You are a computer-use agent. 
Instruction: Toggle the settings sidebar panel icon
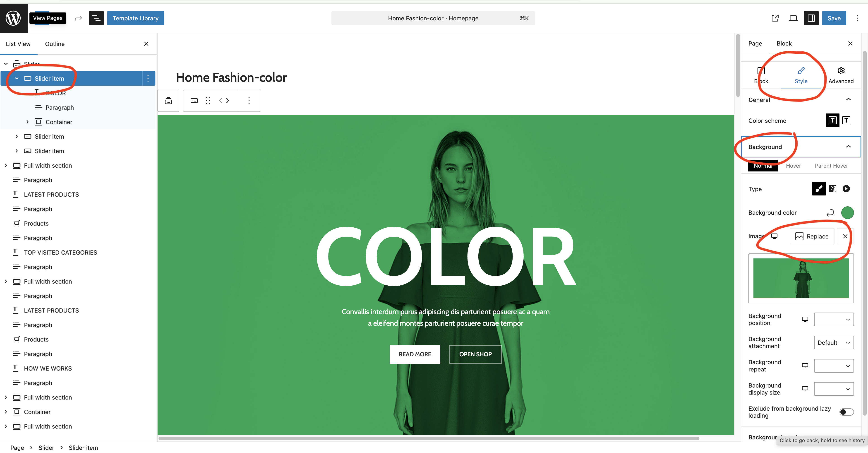click(811, 18)
